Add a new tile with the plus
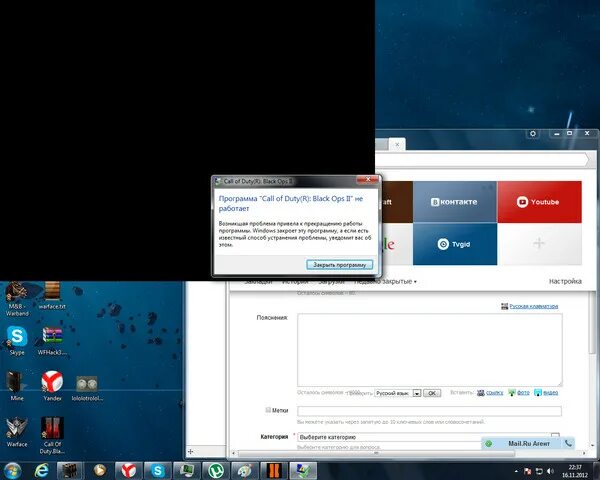Viewport: 600px width, 480px height. coord(539,243)
